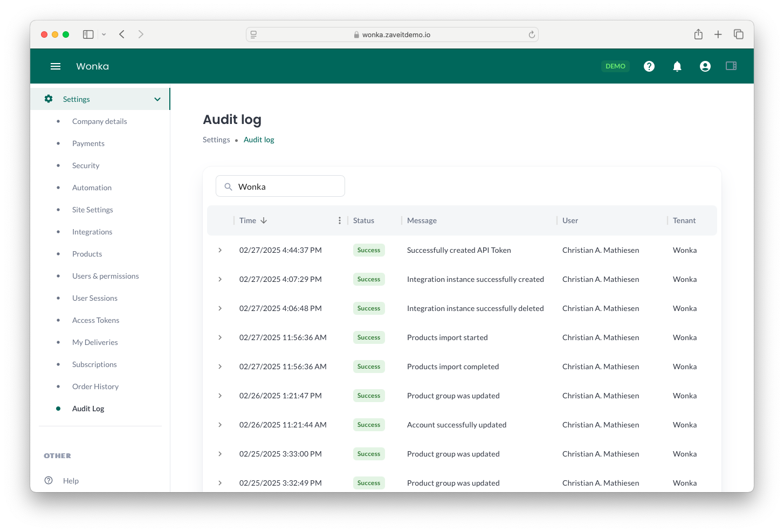
Task: Go back with Safari back arrow
Action: coord(122,34)
